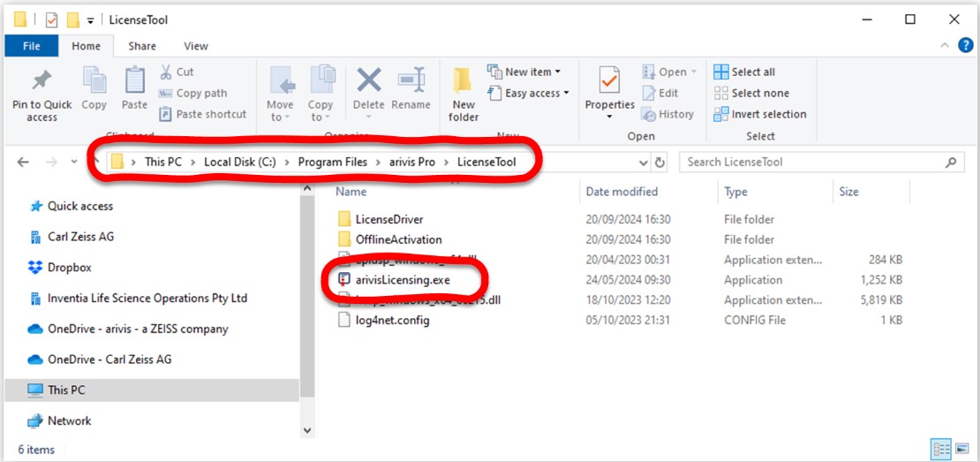This screenshot has height=462, width=980.
Task: Click the help question mark icon
Action: tap(967, 46)
